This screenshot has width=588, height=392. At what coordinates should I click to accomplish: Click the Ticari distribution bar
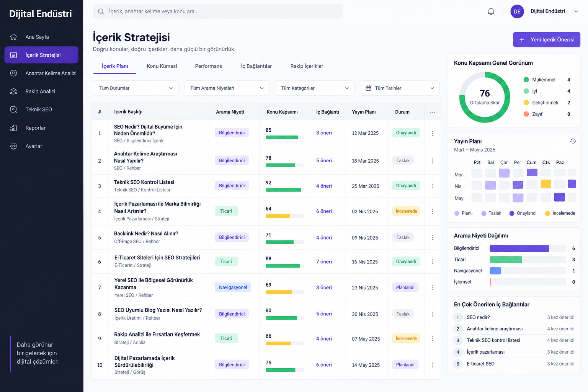506,260
